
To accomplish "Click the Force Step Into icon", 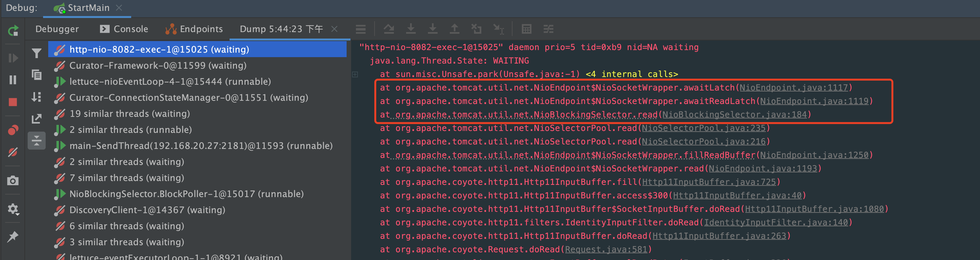I will (x=432, y=29).
